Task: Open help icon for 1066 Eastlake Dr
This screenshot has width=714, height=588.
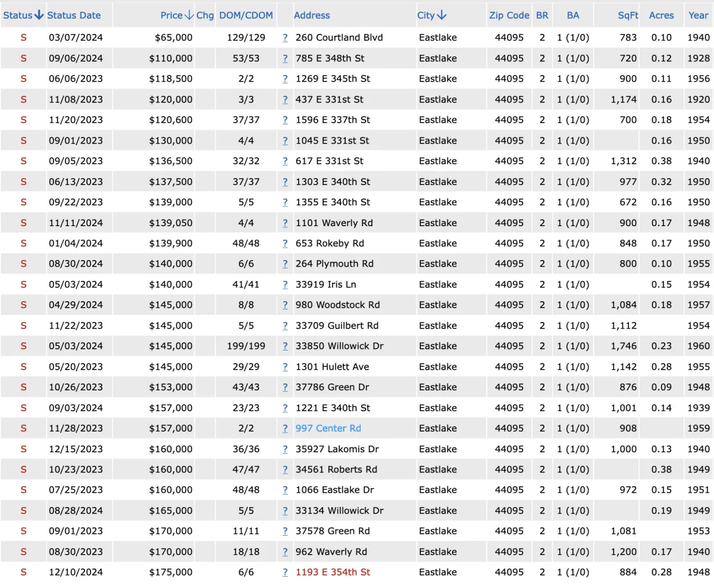Action: (x=285, y=490)
